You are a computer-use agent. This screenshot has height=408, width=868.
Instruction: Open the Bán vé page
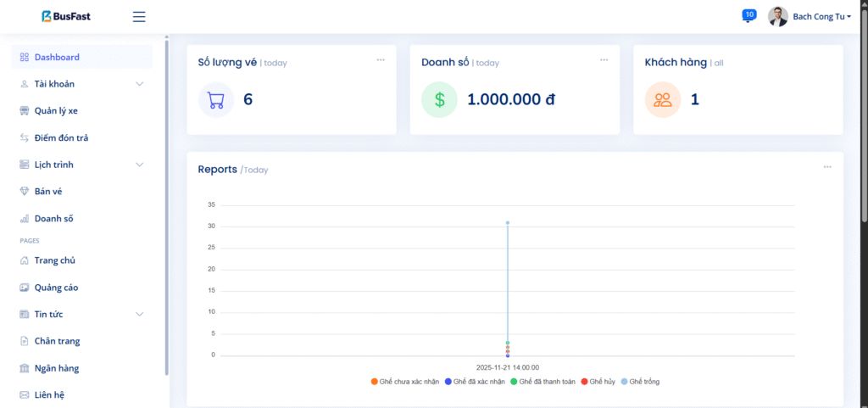(48, 191)
